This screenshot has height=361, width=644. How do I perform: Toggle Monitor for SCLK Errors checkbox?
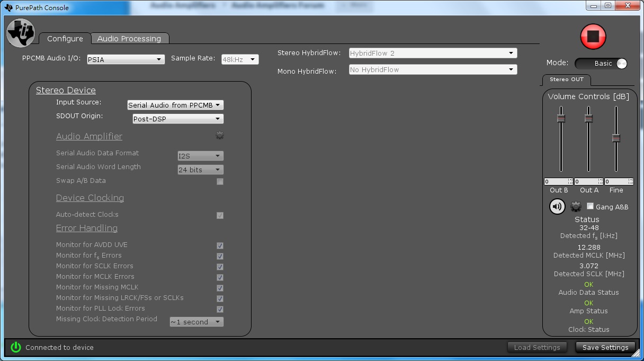point(220,267)
